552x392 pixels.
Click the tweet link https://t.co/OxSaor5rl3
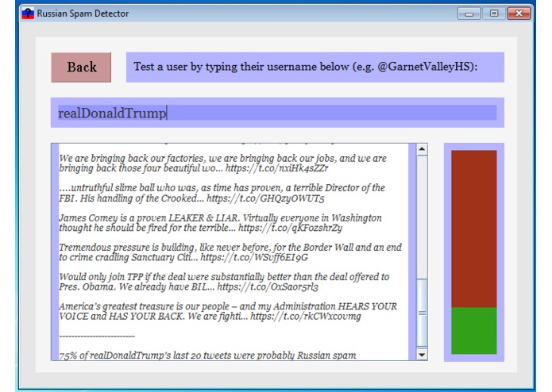pos(268,287)
